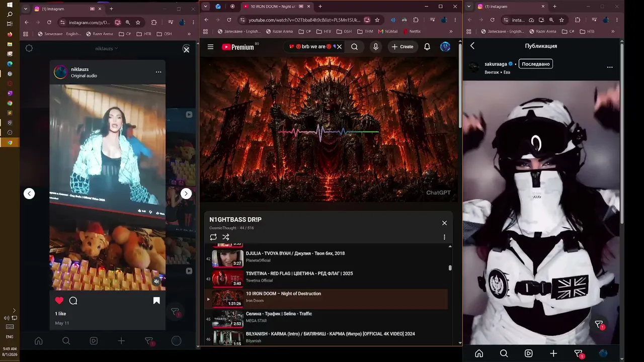Toggle shuffle for the N1GHTBASS DR!P playlist
Image resolution: width=644 pixels, height=362 pixels.
coord(226,237)
